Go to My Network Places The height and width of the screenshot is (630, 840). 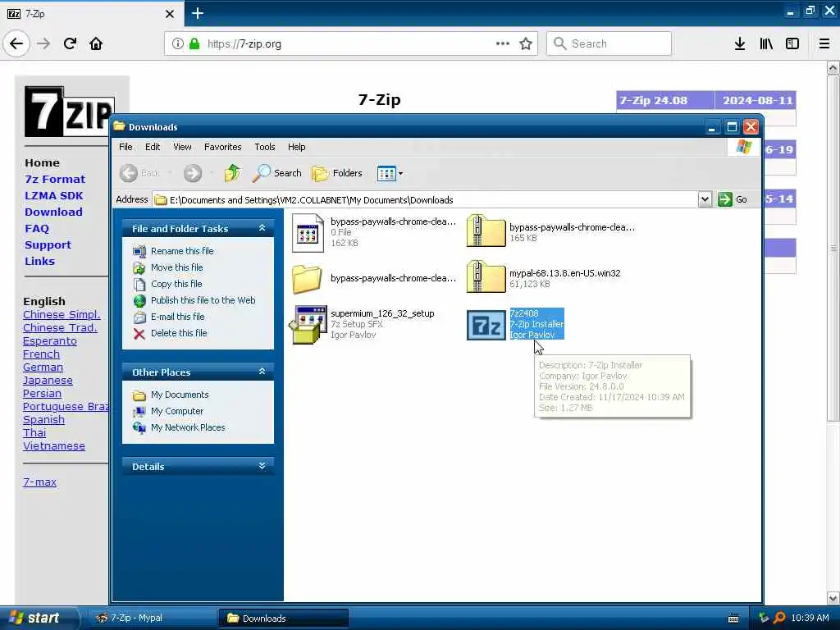(x=188, y=427)
